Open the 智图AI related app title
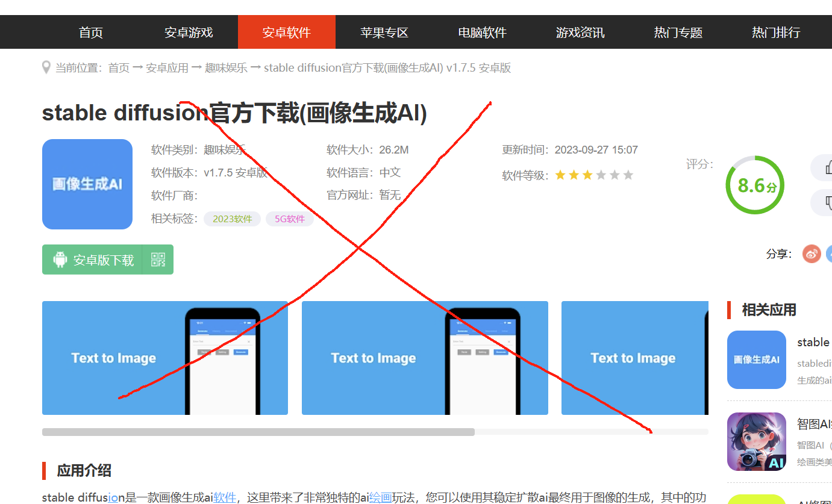This screenshot has width=832, height=504. point(814,424)
